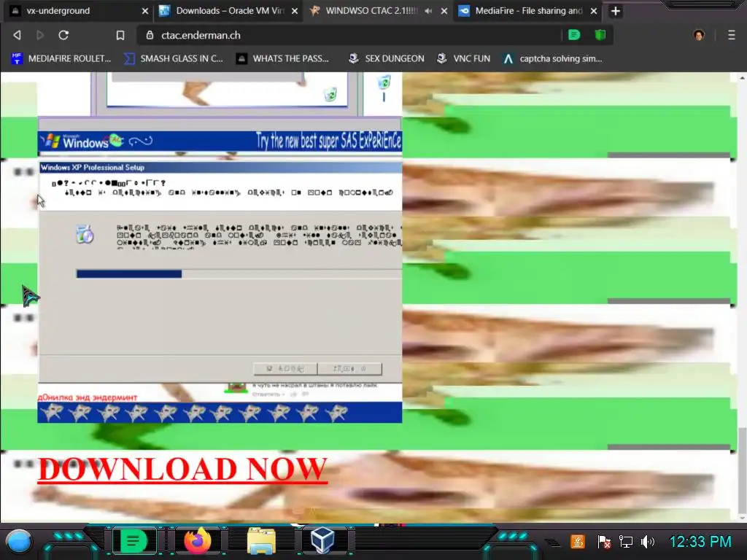Viewport: 747px width, 560px height.
Task: Open the green chat extension icon
Action: pyautogui.click(x=574, y=35)
